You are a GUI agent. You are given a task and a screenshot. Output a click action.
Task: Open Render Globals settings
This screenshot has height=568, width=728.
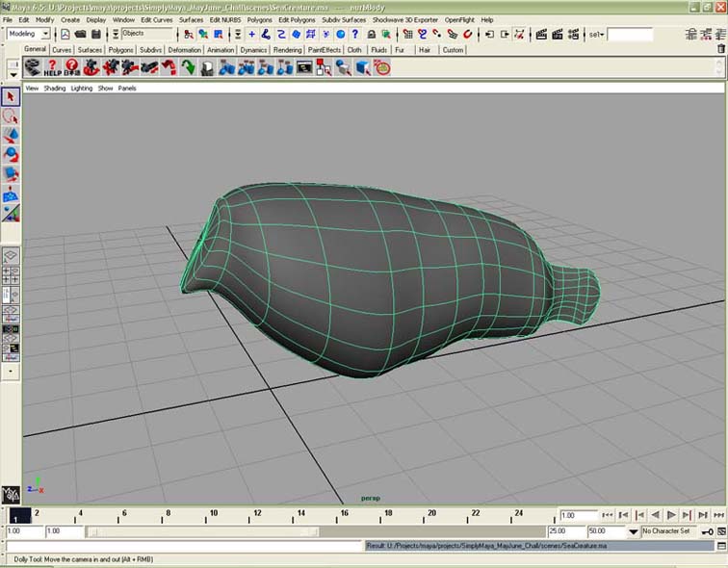click(x=573, y=35)
